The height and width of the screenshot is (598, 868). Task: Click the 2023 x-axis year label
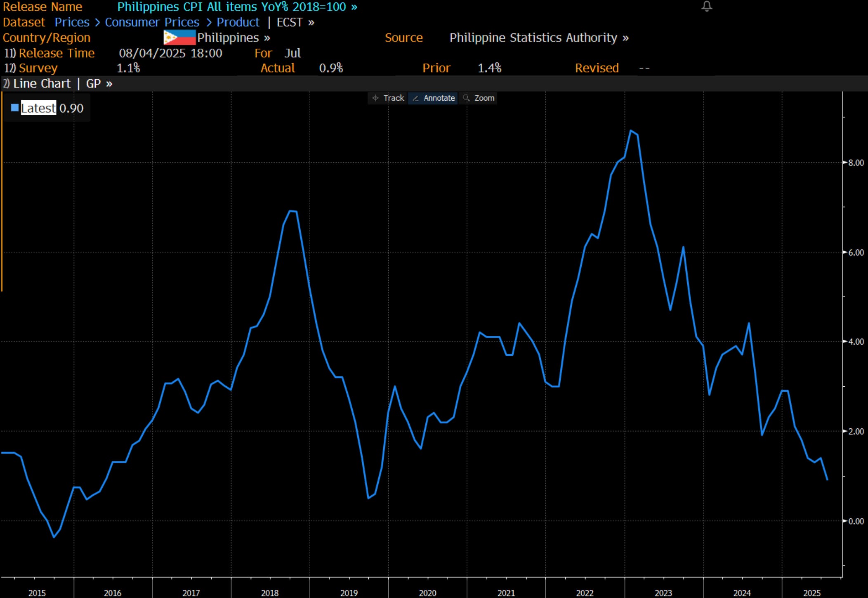(x=663, y=593)
